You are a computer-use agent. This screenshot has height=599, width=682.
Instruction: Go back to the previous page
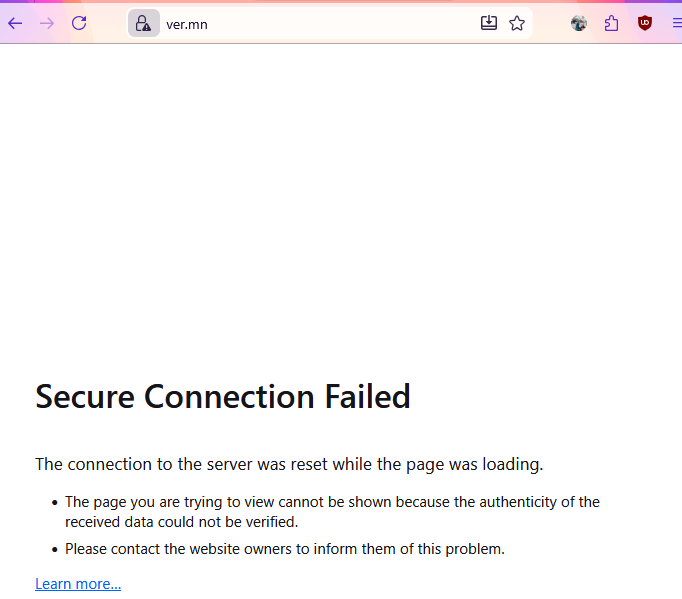[15, 23]
